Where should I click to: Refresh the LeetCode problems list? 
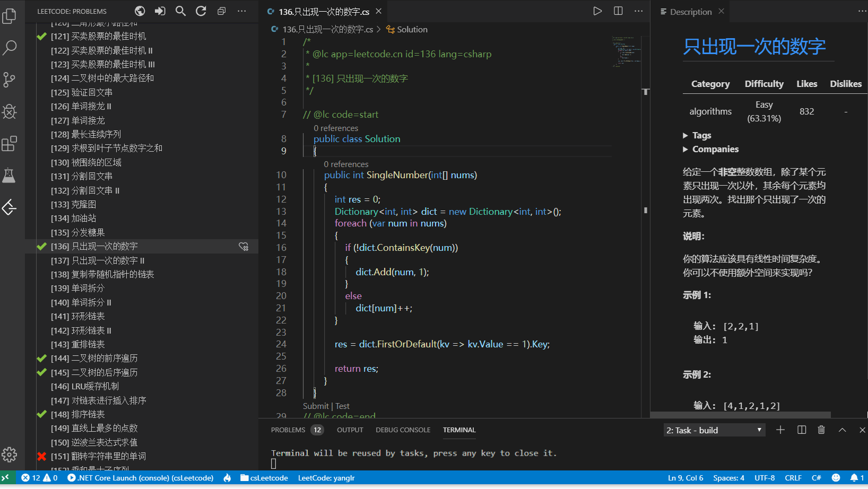point(201,11)
